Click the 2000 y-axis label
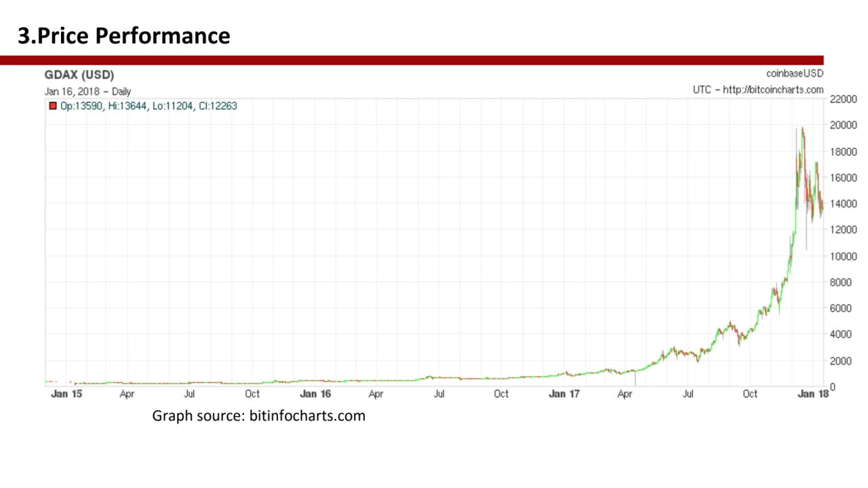 pyautogui.click(x=841, y=361)
